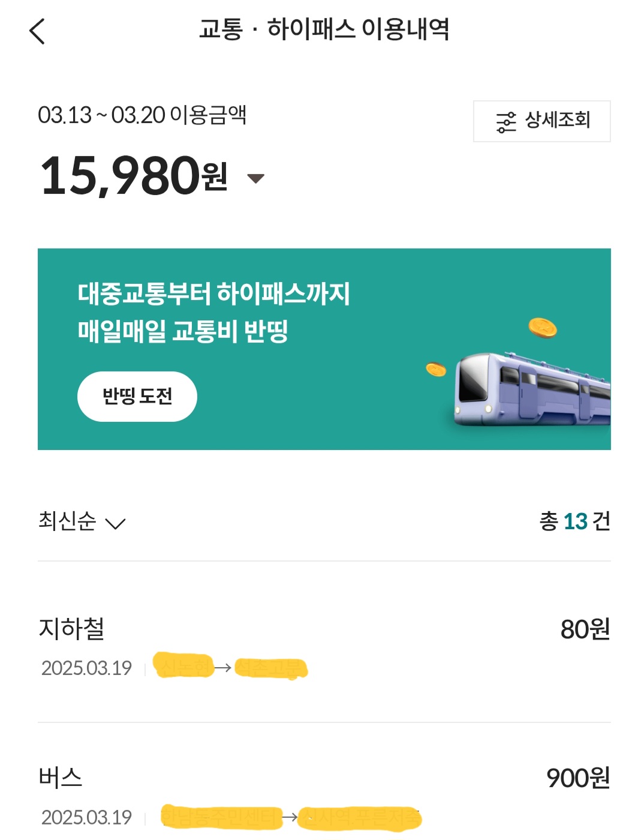
Task: Open the 최신순 sort order dropdown
Action: click(x=67, y=521)
